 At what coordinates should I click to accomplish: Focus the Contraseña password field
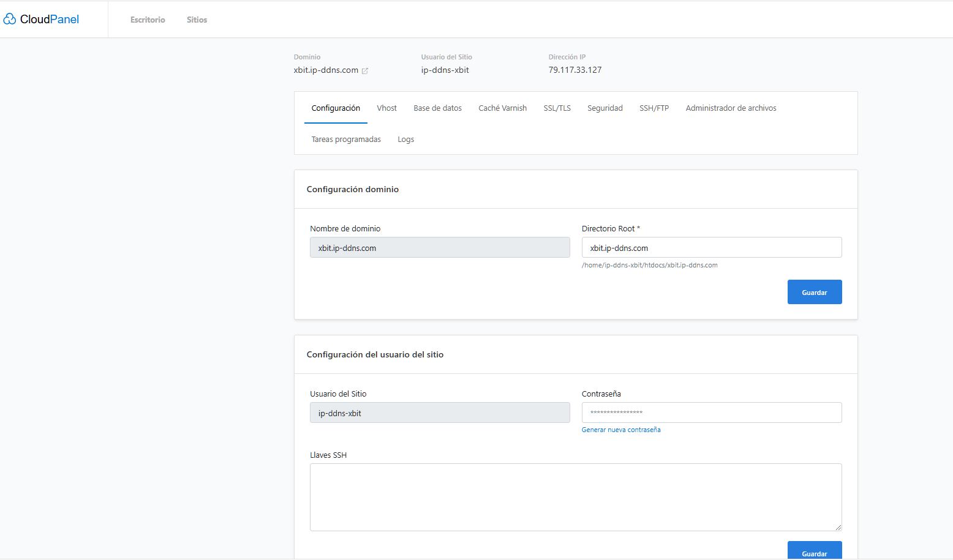click(x=712, y=413)
